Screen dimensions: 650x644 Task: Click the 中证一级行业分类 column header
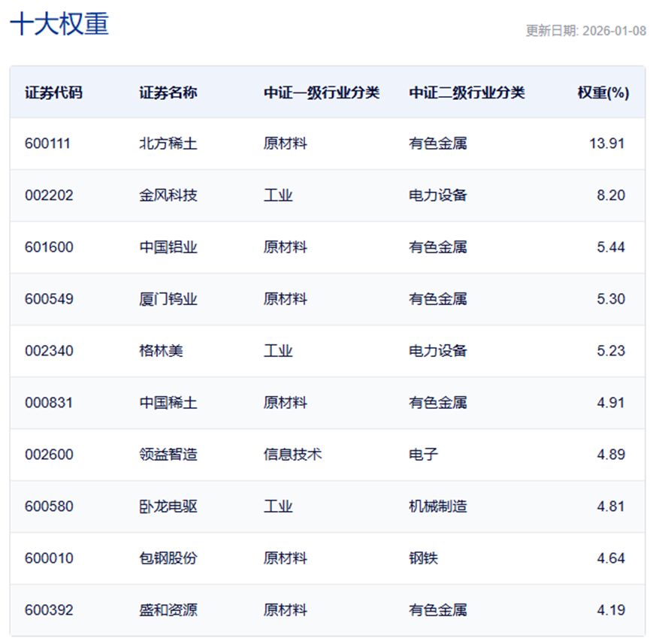pyautogui.click(x=322, y=92)
